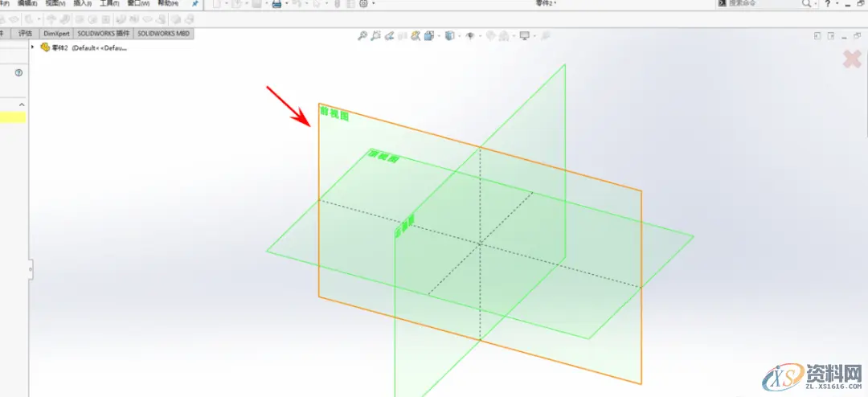Click the Open file icon

point(236,3)
